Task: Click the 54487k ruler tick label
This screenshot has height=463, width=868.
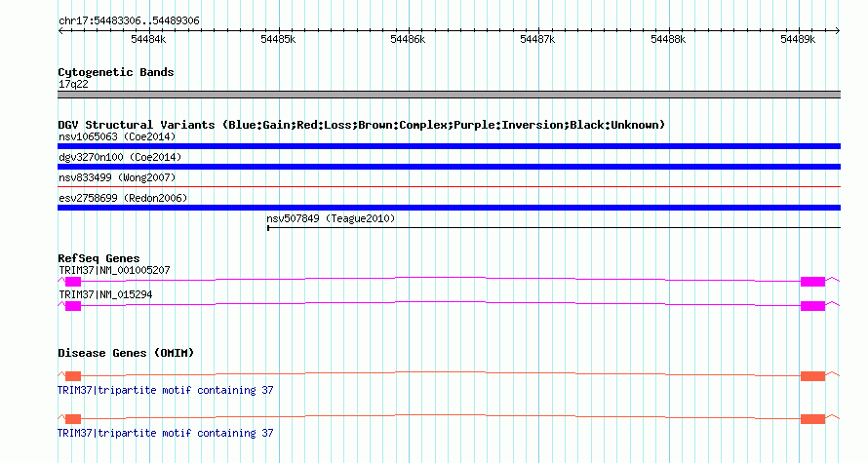Action: 537,39
